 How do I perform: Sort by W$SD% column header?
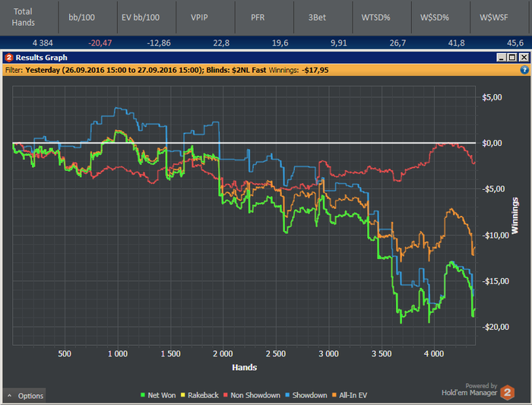pos(435,17)
